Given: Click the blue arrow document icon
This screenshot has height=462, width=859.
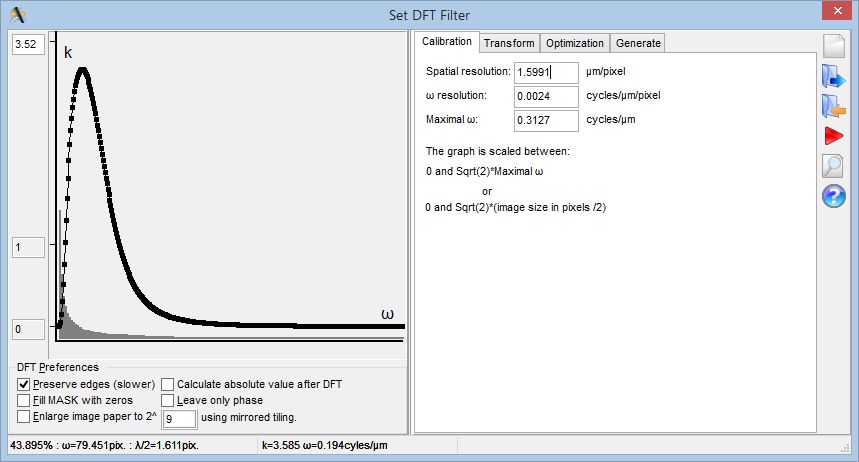Looking at the screenshot, I should [x=834, y=76].
